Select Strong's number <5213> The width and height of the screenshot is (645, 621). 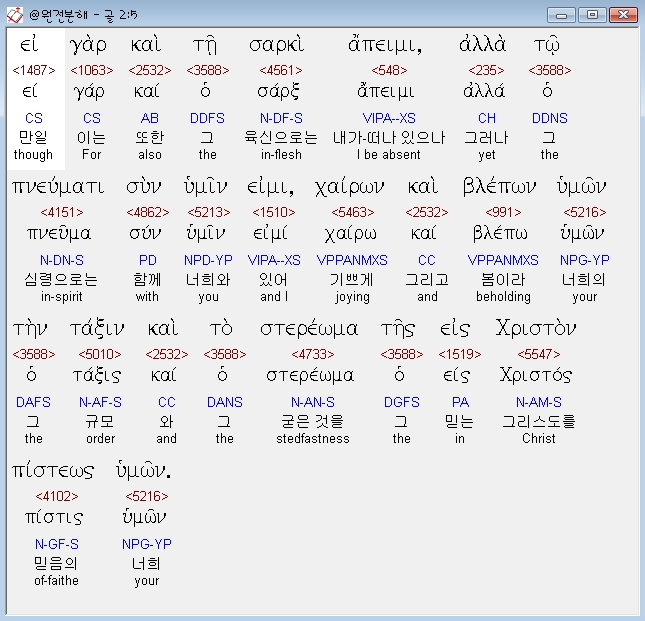(x=209, y=212)
